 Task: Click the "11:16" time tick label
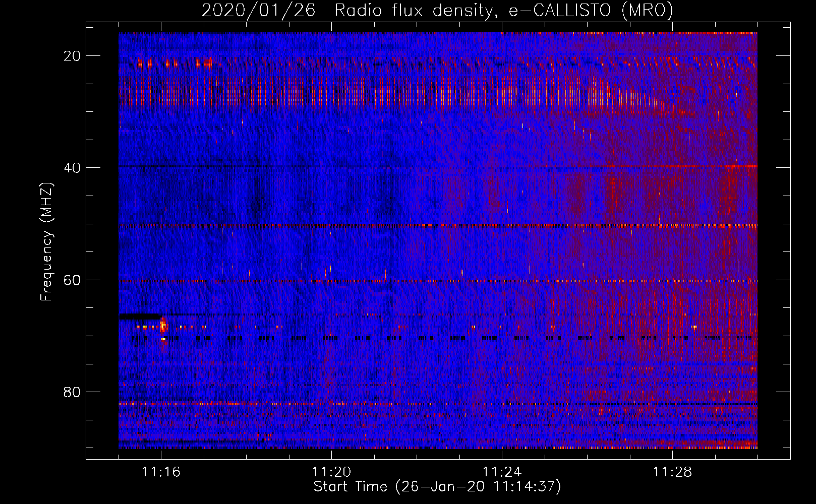(161, 472)
